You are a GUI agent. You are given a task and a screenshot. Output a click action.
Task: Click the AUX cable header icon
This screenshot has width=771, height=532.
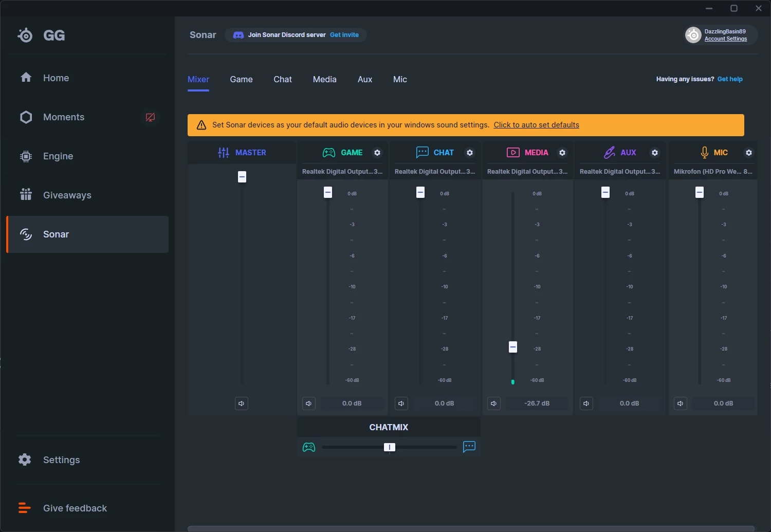pos(609,153)
